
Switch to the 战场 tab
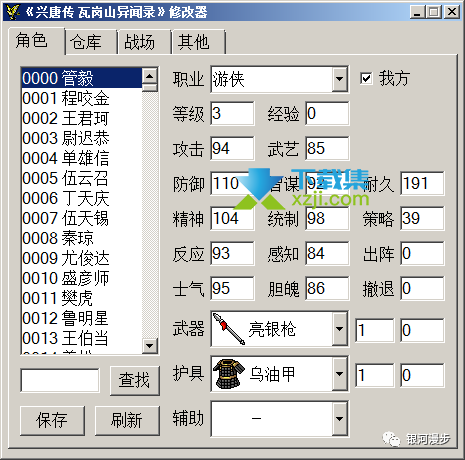point(139,42)
